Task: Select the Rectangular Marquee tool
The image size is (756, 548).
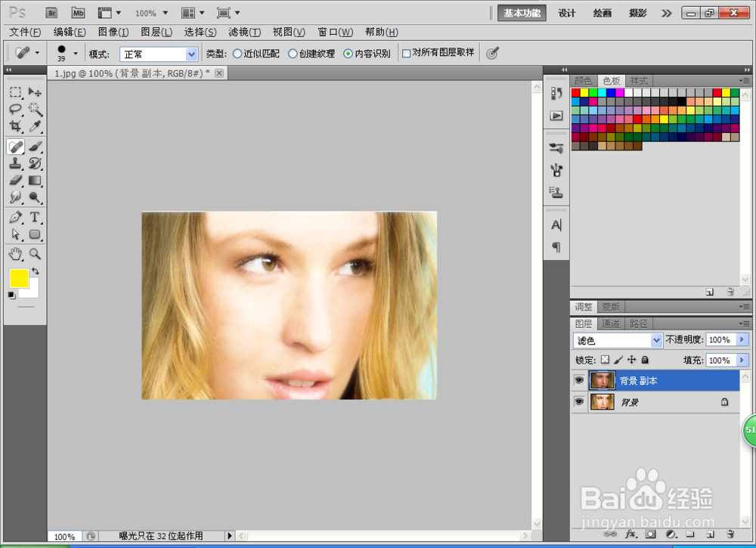Action: point(15,92)
